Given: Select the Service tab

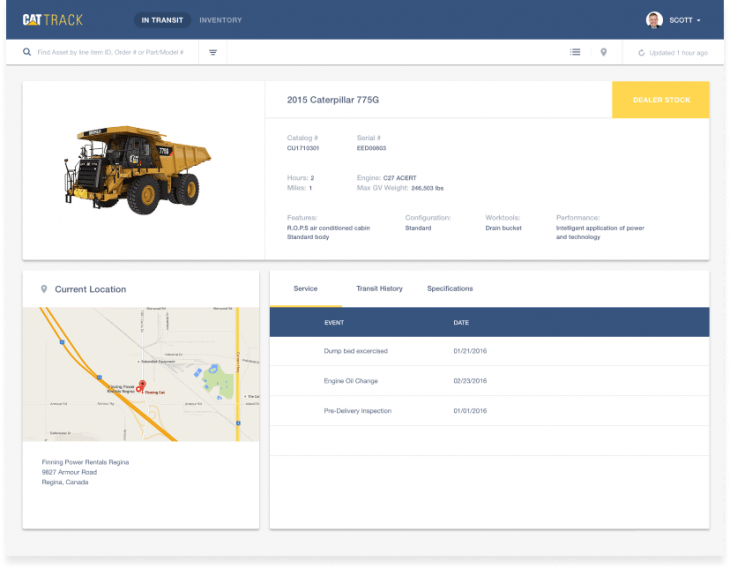Looking at the screenshot, I should pyautogui.click(x=305, y=289).
